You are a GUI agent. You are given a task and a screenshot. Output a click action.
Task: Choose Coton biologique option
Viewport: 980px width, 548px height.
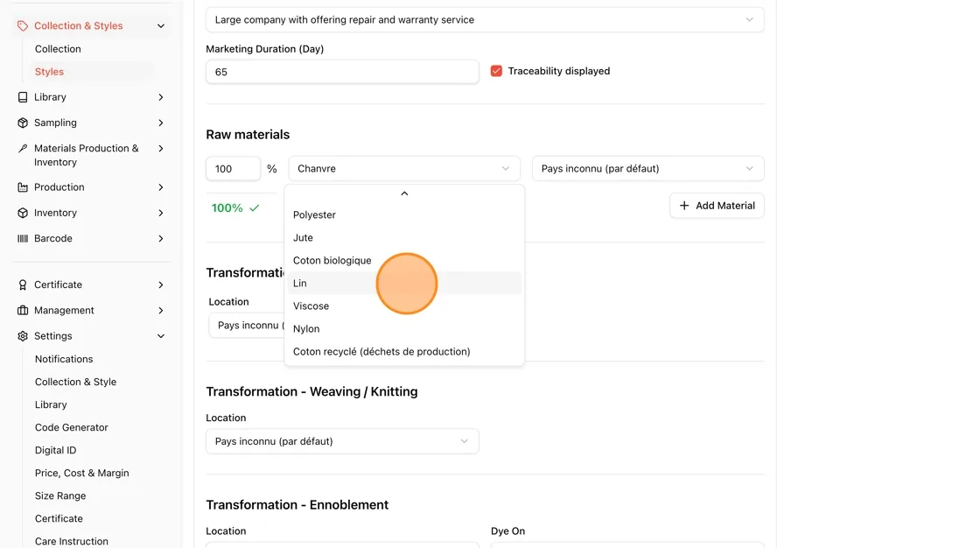point(403,260)
